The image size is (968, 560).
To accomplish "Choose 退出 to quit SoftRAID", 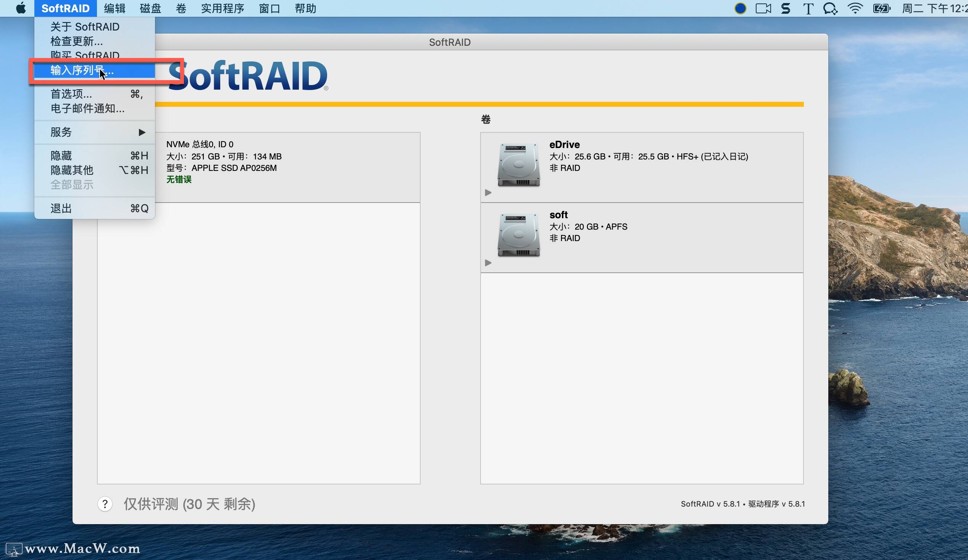I will 95,208.
